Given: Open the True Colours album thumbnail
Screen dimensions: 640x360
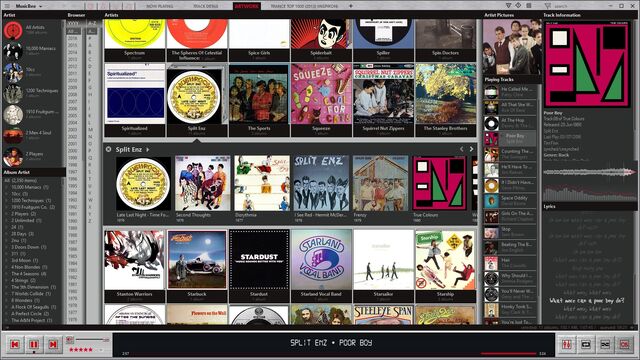Looking at the screenshot, I should [x=440, y=183].
